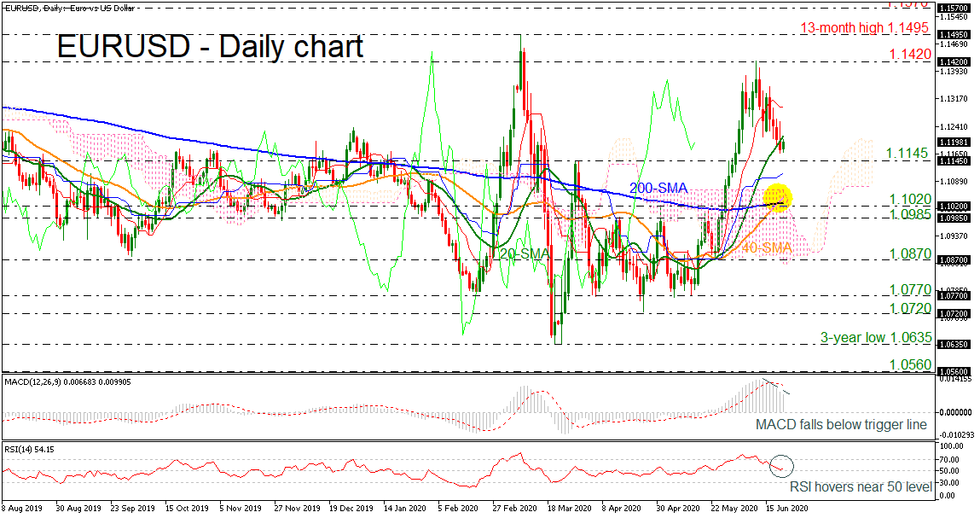This screenshot has width=980, height=518.
Task: Click the '1.0985' level label
Action: tap(911, 214)
